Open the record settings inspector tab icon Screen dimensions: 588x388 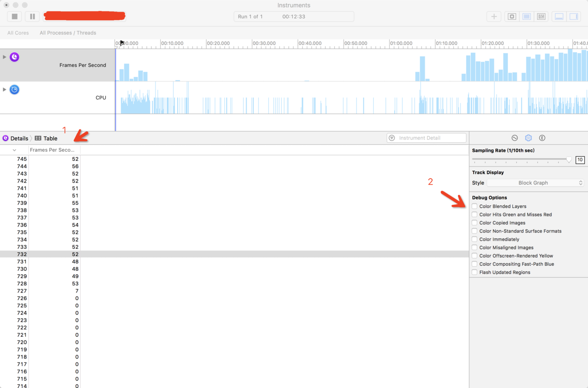coord(514,138)
